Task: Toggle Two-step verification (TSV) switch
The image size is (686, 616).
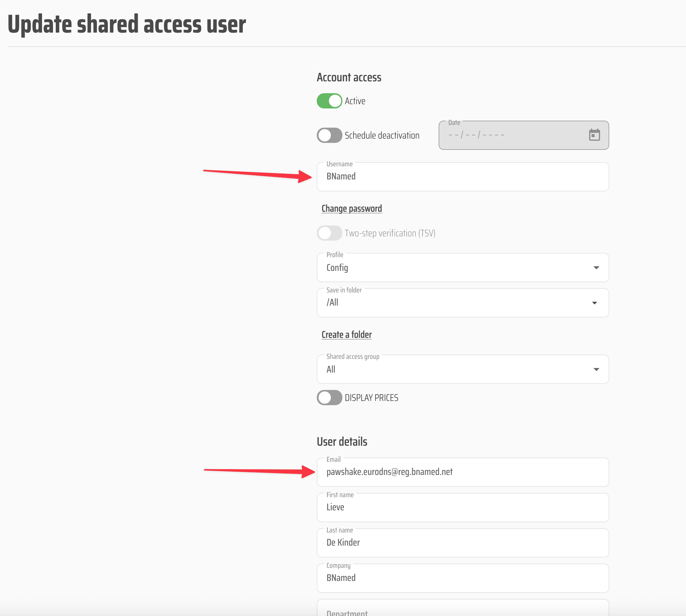Action: [x=329, y=233]
